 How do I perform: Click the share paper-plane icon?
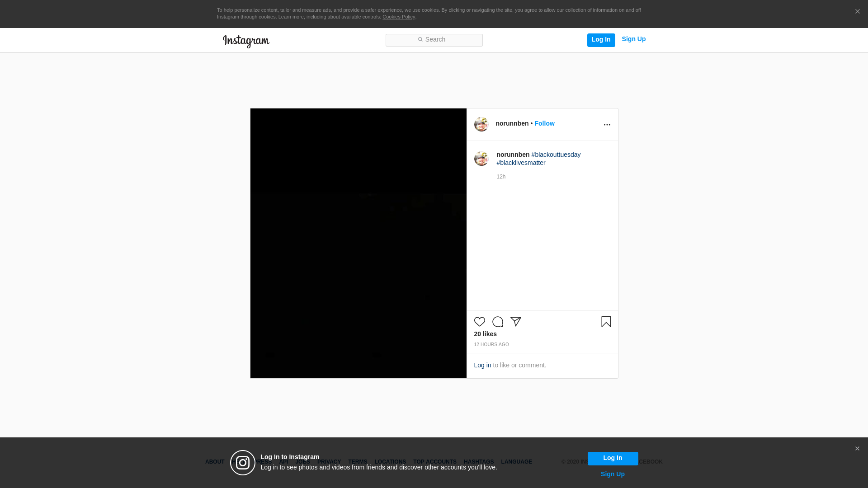tap(516, 322)
